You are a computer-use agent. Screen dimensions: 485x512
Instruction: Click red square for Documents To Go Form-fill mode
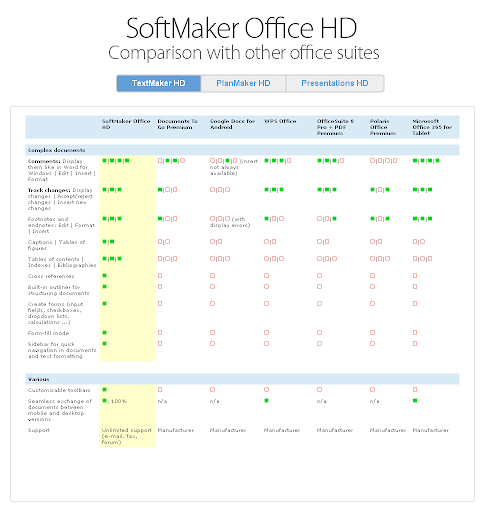(160, 332)
